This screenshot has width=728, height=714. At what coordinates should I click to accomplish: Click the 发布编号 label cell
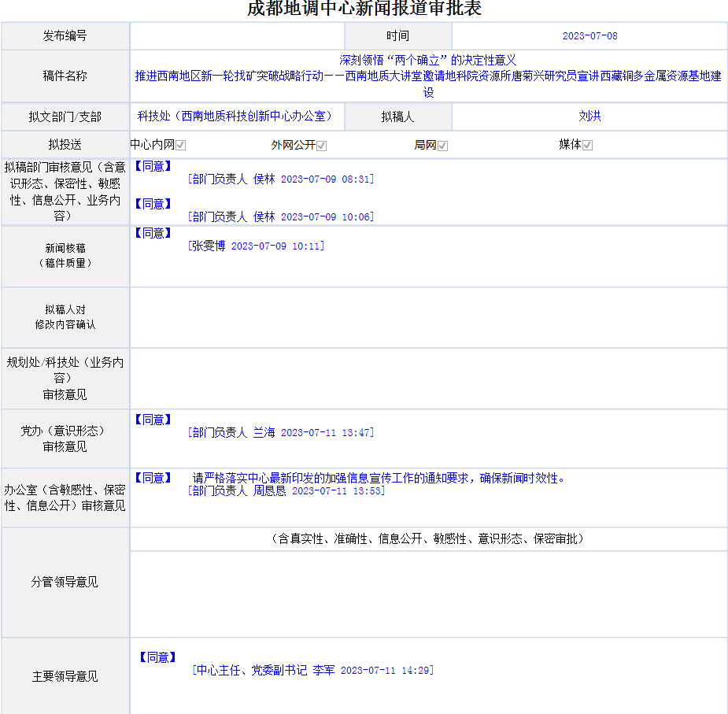pyautogui.click(x=65, y=35)
